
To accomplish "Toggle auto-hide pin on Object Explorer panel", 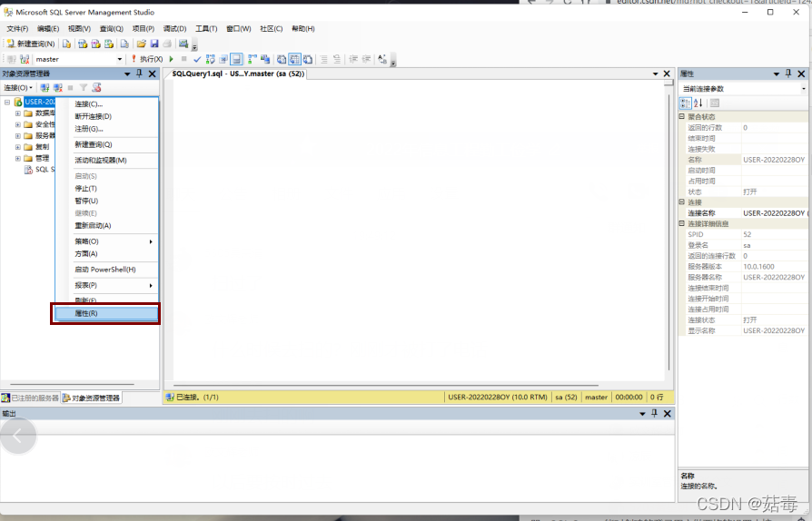I will point(139,74).
